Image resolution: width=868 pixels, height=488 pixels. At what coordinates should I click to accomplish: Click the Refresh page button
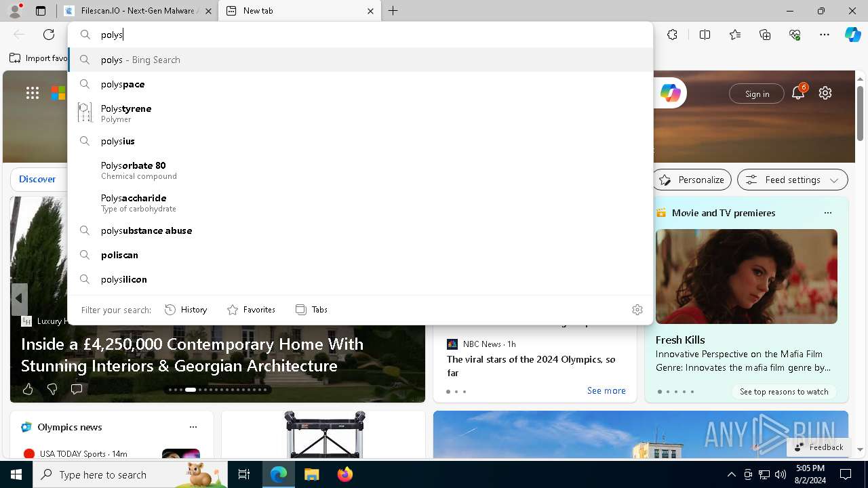coord(49,35)
